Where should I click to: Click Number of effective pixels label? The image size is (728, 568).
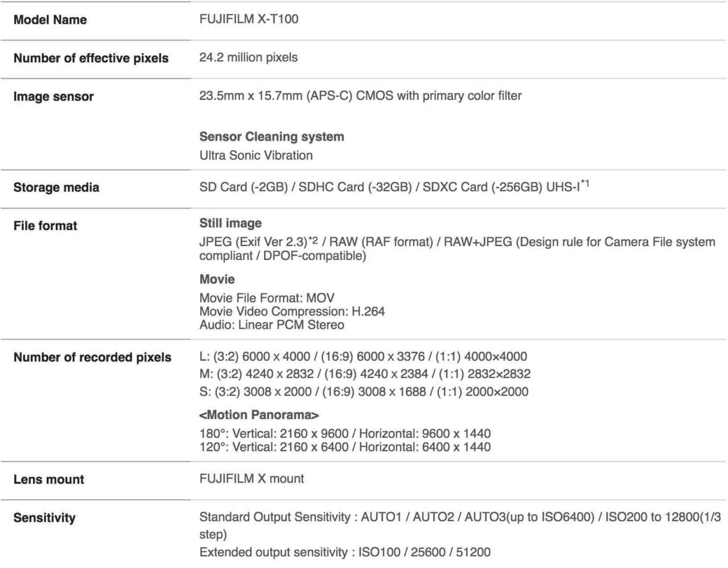click(x=91, y=58)
